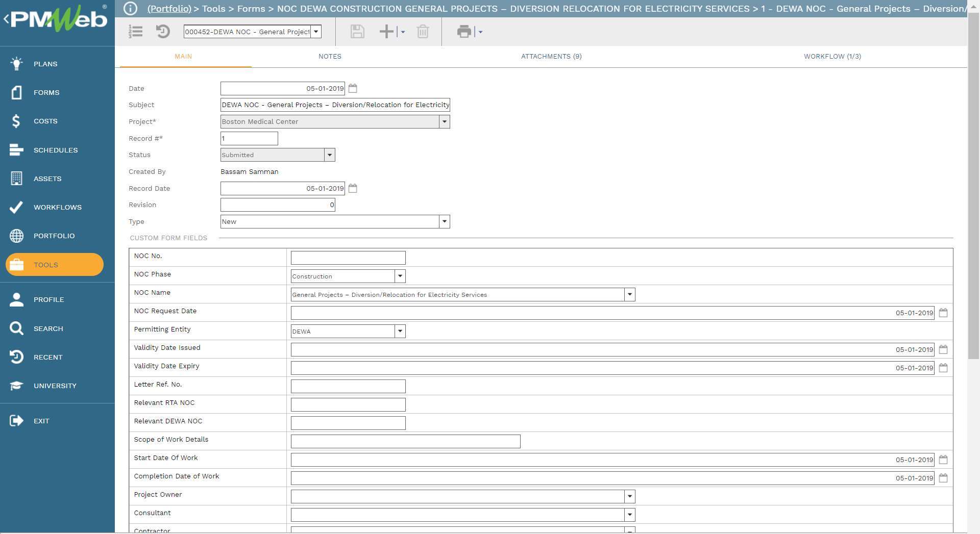This screenshot has width=980, height=534.
Task: Click the Delete trash icon
Action: tap(423, 32)
